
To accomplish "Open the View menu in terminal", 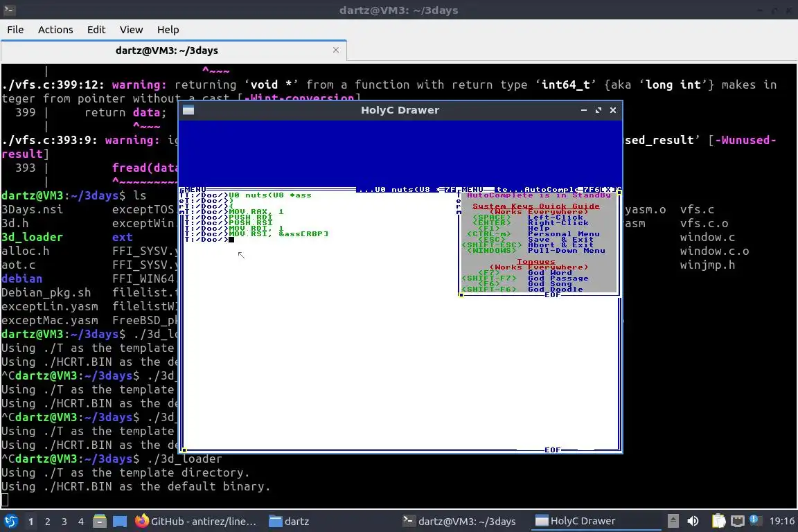I will (132, 30).
